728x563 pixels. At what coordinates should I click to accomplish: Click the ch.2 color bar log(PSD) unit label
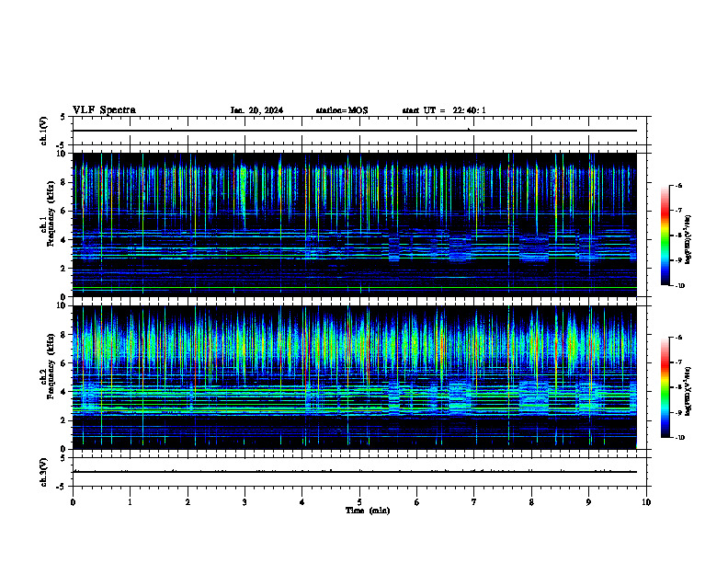click(688, 391)
